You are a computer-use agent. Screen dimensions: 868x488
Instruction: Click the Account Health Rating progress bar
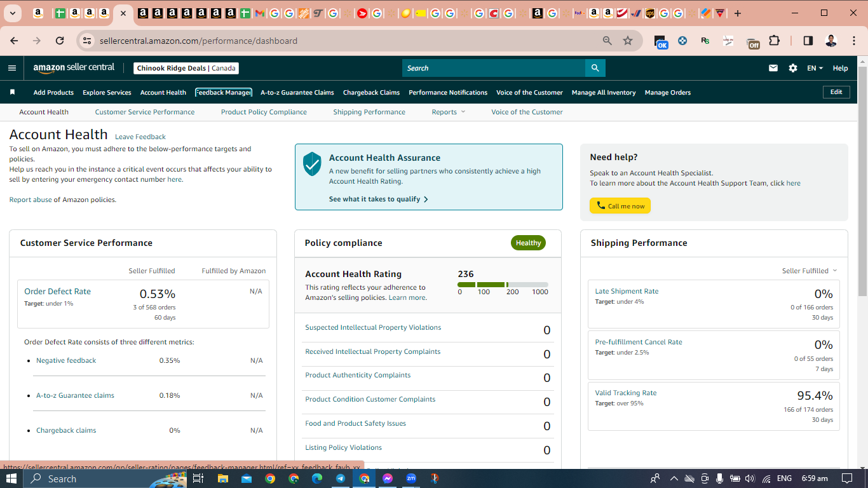[x=503, y=285]
